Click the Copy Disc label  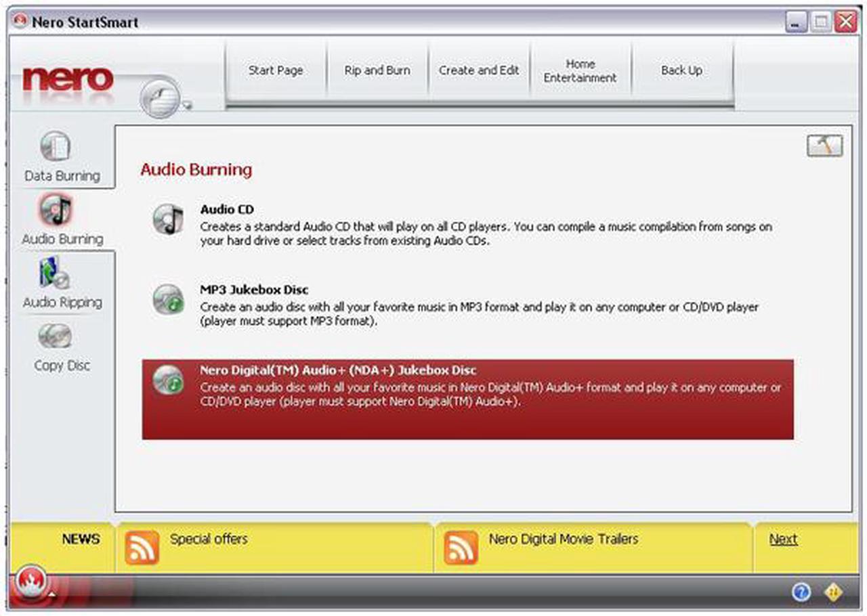[x=62, y=366]
